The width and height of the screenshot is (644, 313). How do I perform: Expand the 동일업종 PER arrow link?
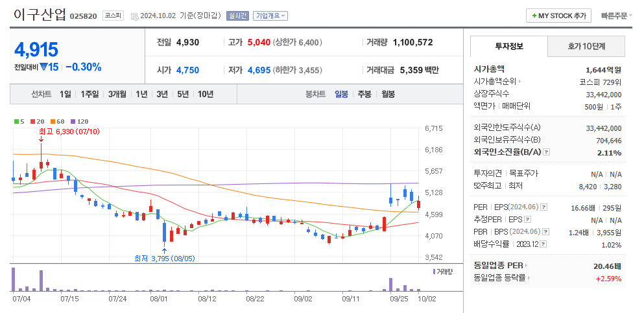coord(526,266)
